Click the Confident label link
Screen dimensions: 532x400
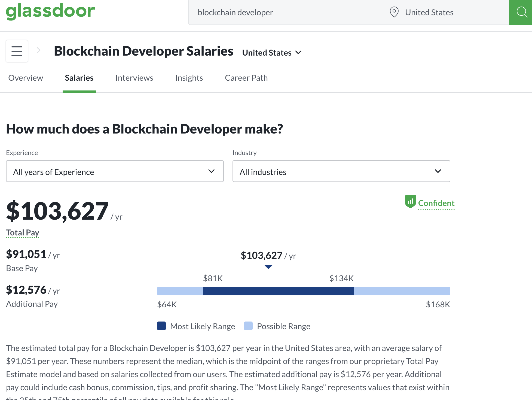coord(436,203)
